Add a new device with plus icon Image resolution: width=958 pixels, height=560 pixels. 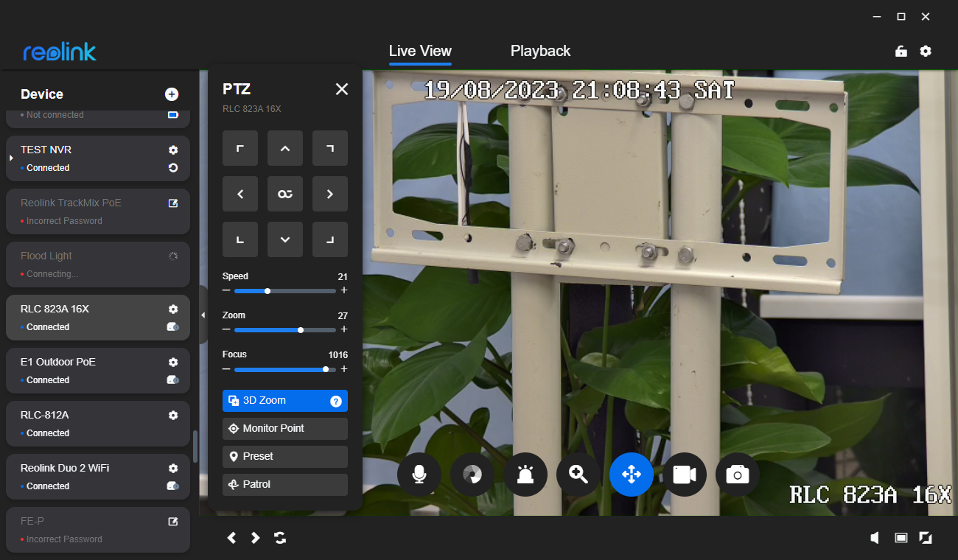pyautogui.click(x=172, y=94)
